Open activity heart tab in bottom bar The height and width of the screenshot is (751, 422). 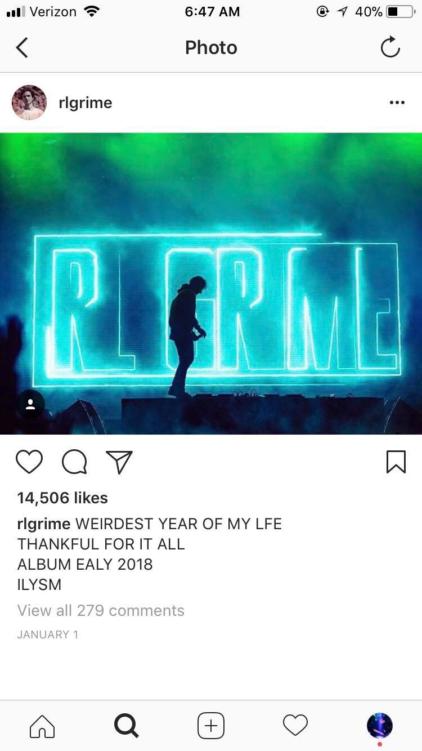point(295,726)
